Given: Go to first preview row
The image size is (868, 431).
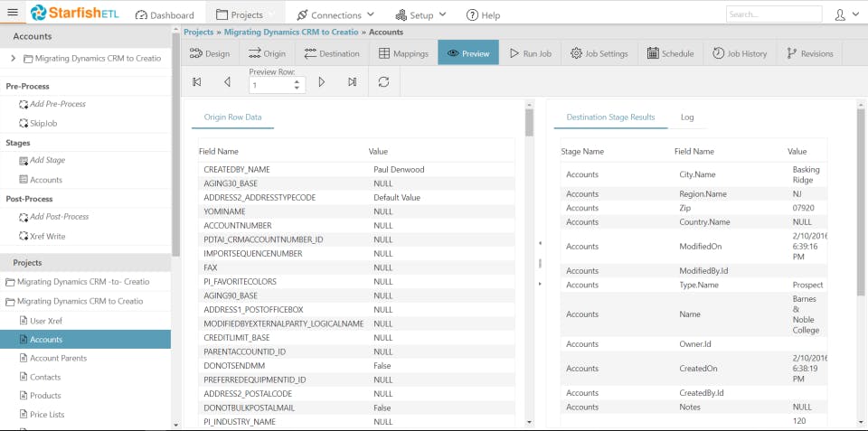Looking at the screenshot, I should tap(196, 82).
